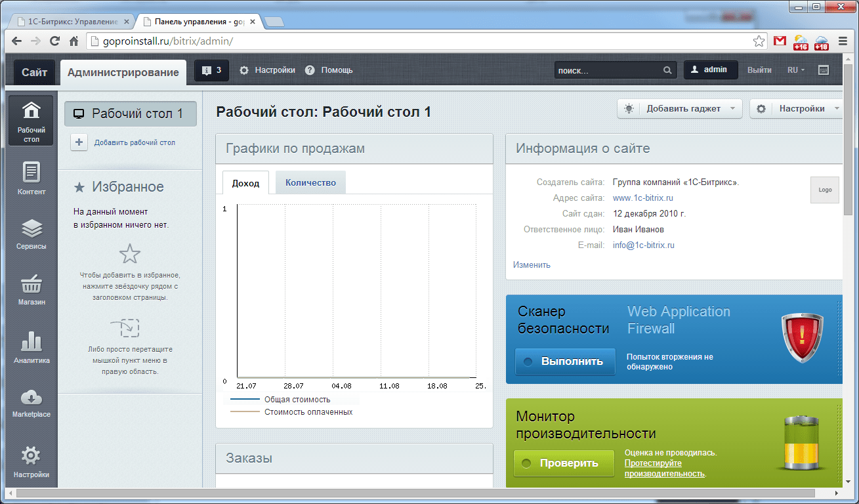Click the info@1c-bitrix.ru email link
Screen dimensions: 859x504
644,245
